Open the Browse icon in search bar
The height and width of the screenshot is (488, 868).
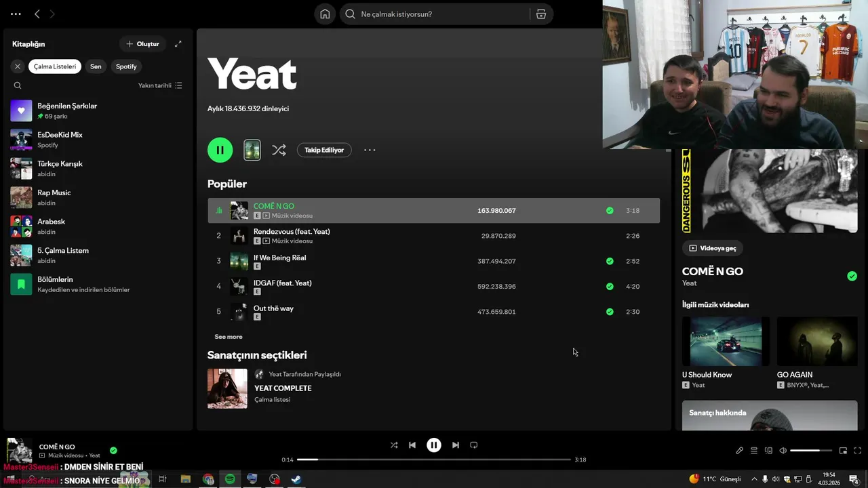coord(541,14)
